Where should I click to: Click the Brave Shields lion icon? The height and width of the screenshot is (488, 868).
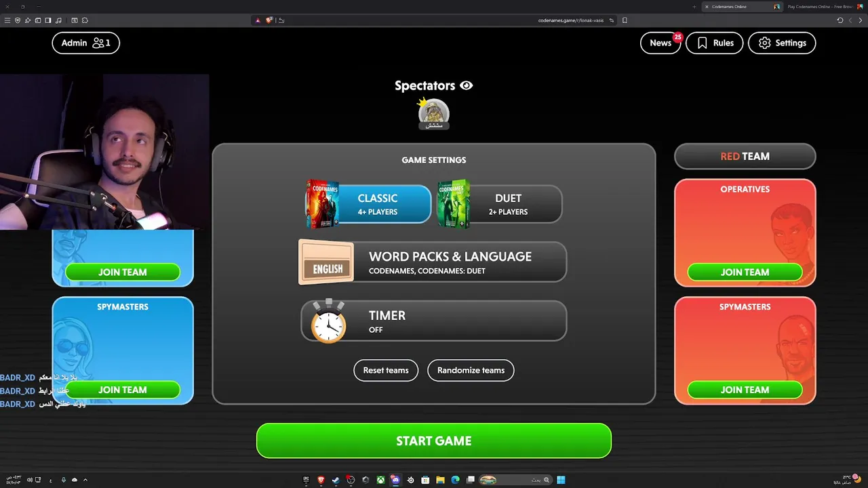[269, 20]
